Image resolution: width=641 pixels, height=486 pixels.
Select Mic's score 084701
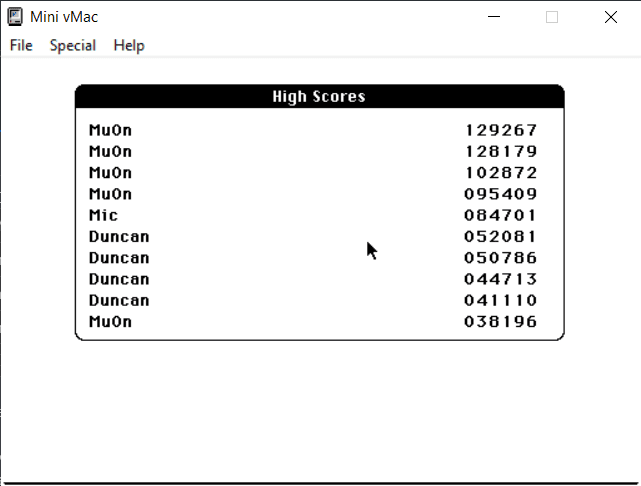pyautogui.click(x=500, y=215)
